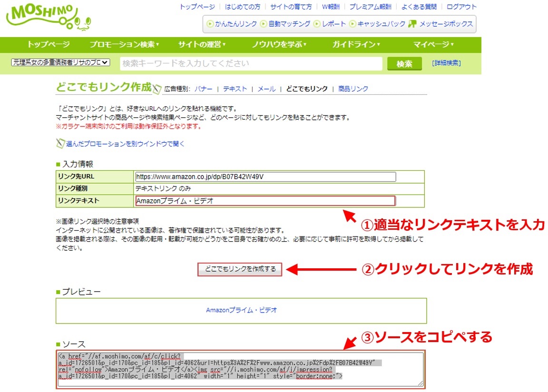Open the site selector dropdown
The image size is (548, 392).
click(61, 62)
